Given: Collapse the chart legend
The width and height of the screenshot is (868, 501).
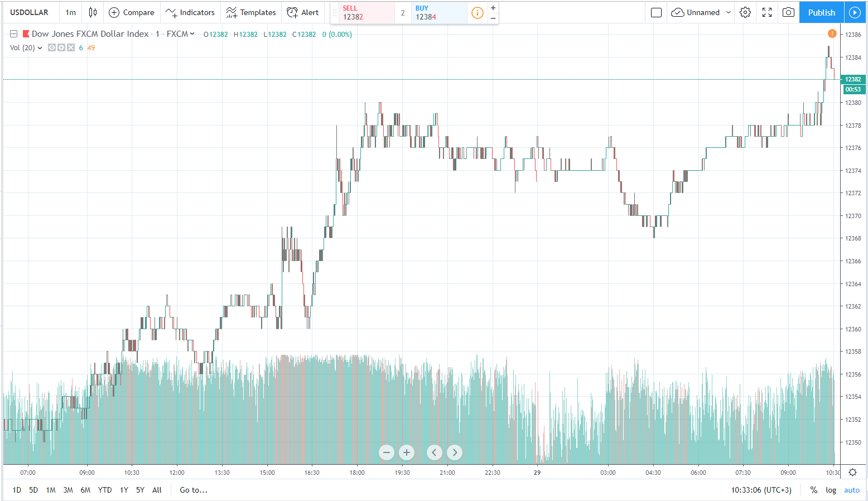Looking at the screenshot, I should [13, 34].
